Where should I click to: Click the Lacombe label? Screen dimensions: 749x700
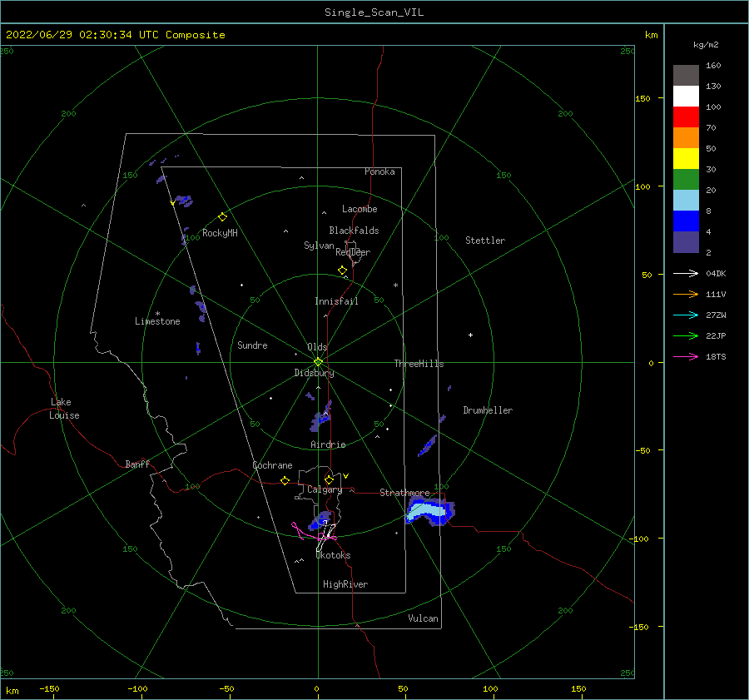coord(360,209)
